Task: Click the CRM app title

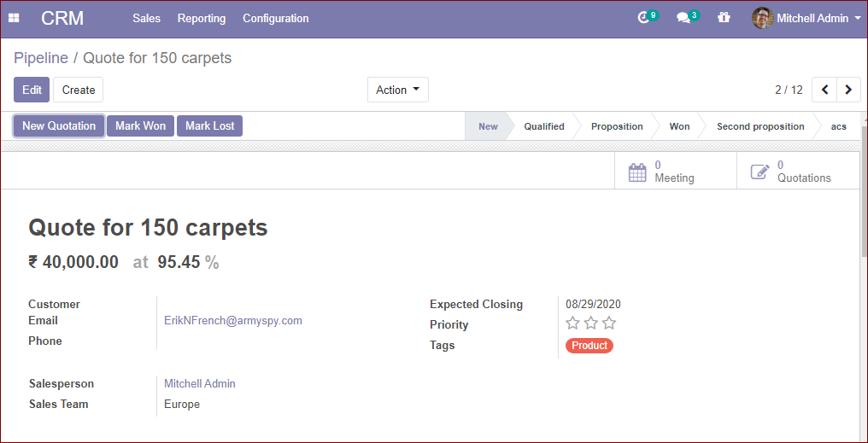Action: pyautogui.click(x=62, y=18)
